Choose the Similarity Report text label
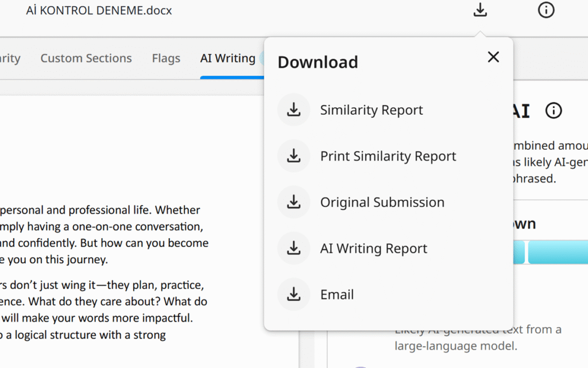 coord(372,110)
